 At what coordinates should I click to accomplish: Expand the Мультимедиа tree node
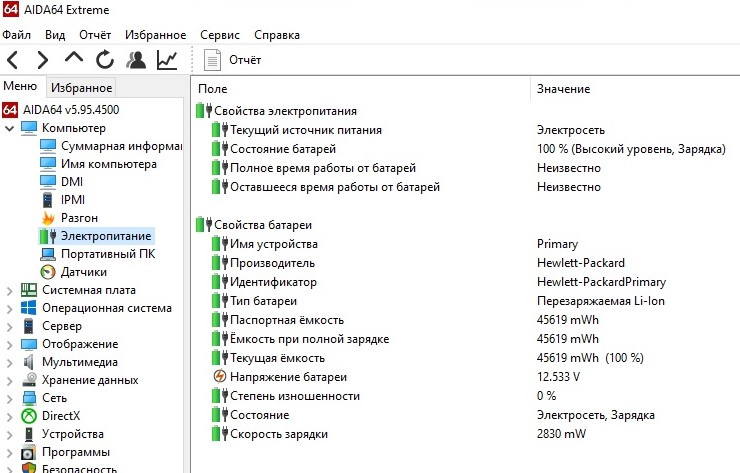(9, 363)
